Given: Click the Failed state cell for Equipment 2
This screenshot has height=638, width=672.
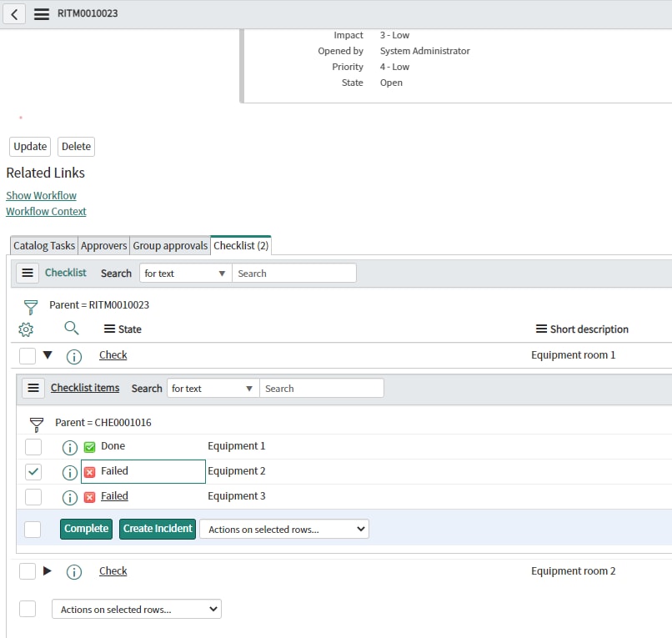Looking at the screenshot, I should pyautogui.click(x=143, y=472).
